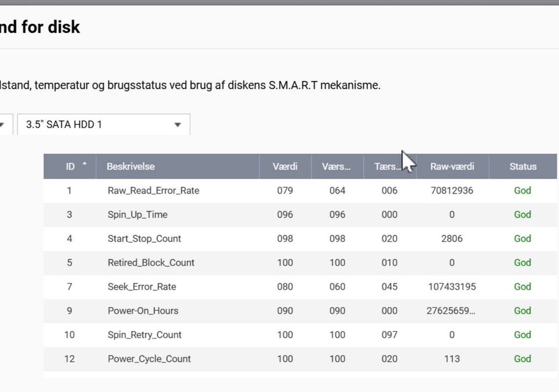559x392 pixels.
Task: Click value 080 in Seek_Error_Rate row
Action: 285,287
